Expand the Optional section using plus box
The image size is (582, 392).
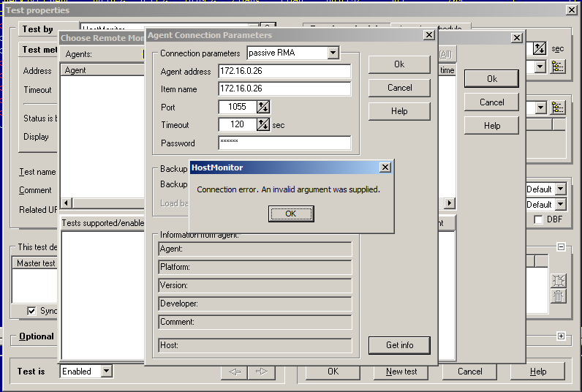tap(561, 336)
